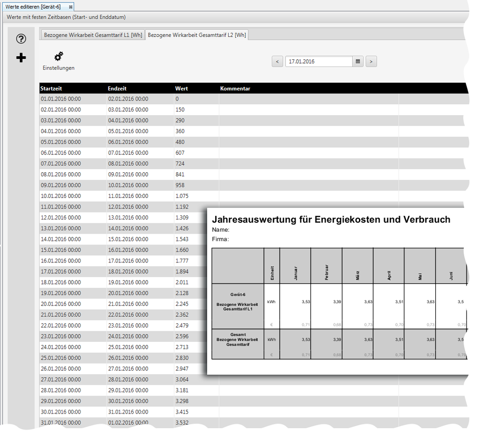Click the previous date arrow button

277,61
